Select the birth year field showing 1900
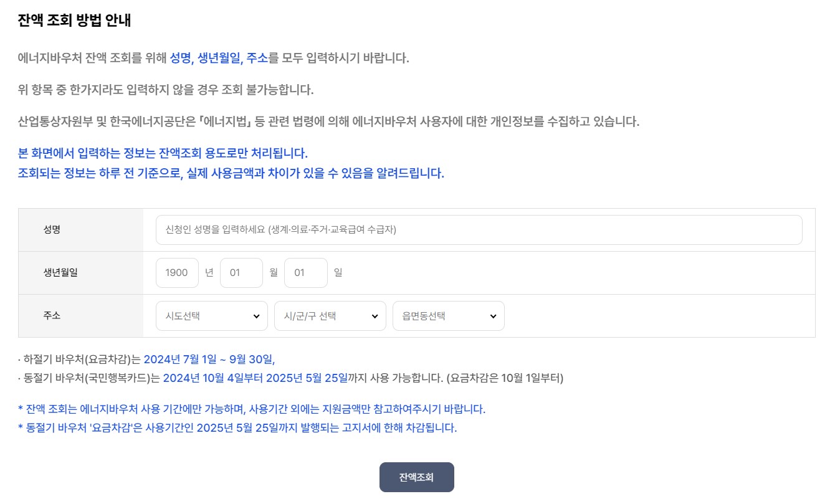The width and height of the screenshot is (840, 504). click(176, 272)
